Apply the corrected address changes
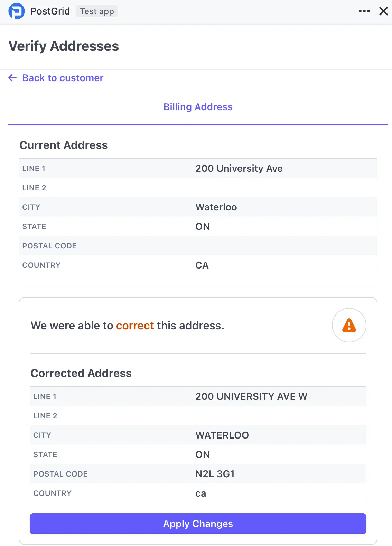 [198, 524]
